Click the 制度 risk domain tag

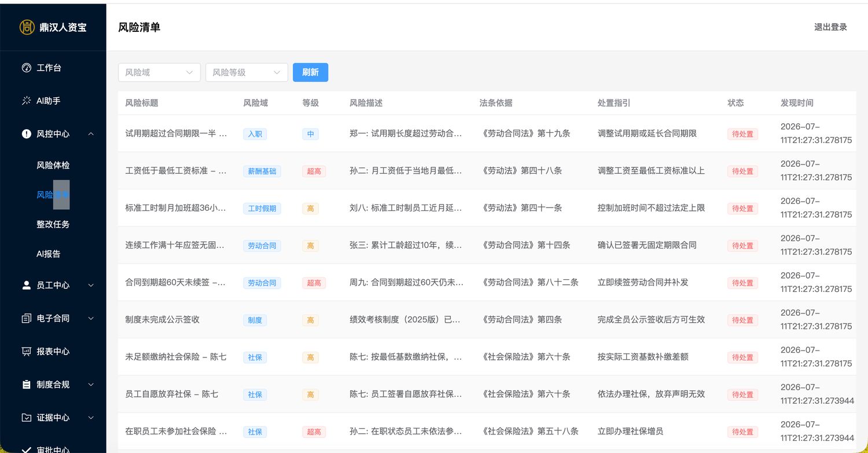[x=255, y=320]
